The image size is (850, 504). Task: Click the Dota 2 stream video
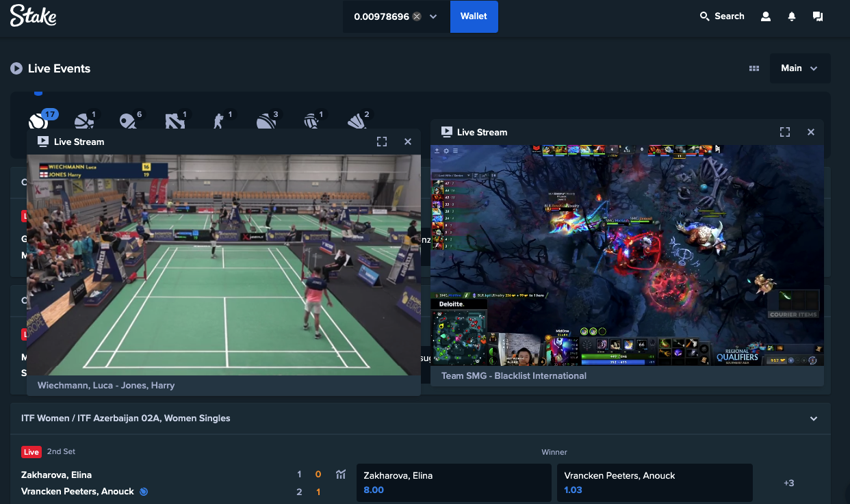[627, 255]
